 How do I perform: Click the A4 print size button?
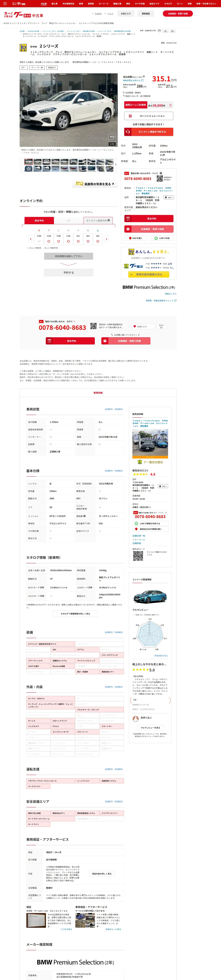165,31
